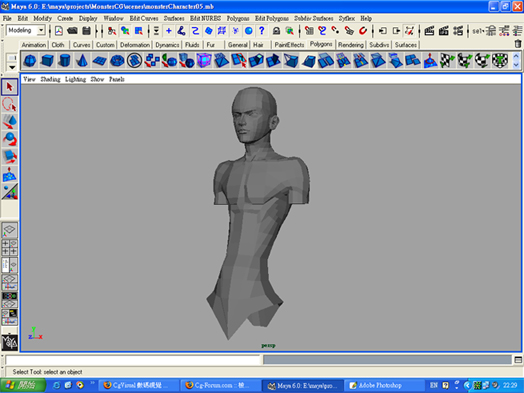
Task: Open the Edit Polygons menu
Action: [x=272, y=18]
